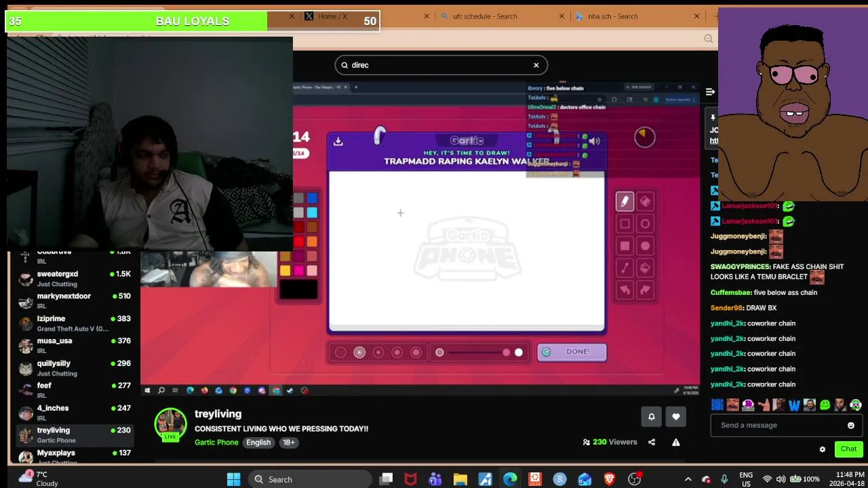Select the second brush size
The image size is (868, 488).
pyautogui.click(x=359, y=352)
